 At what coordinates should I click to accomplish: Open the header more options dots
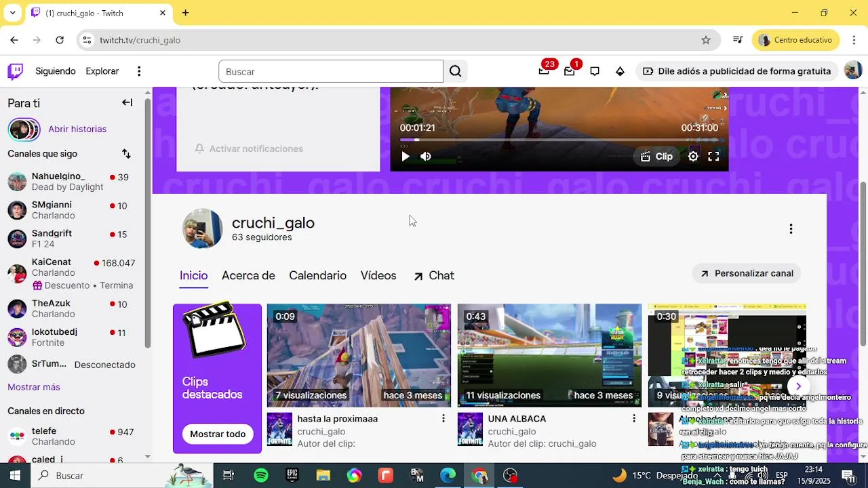pos(139,71)
